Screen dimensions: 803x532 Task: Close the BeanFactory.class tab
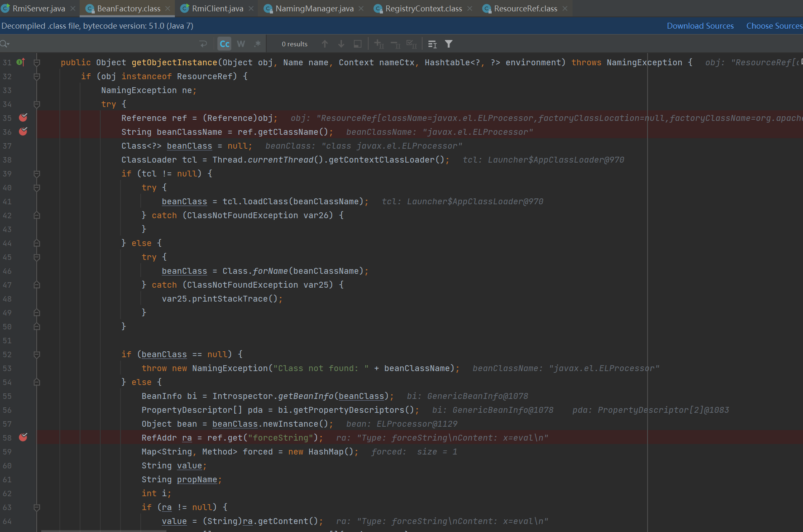[x=168, y=8]
